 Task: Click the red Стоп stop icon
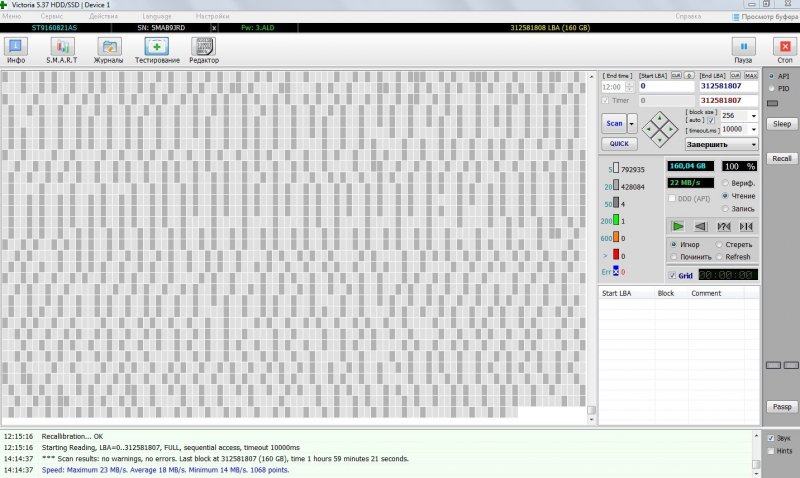[x=784, y=49]
